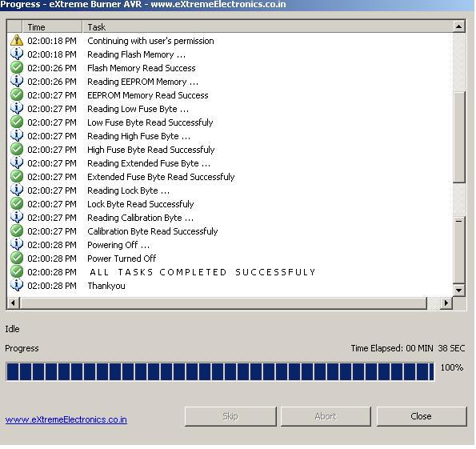476x449 pixels.
Task: Click the horizontal scrollbar right arrow
Action: click(446, 303)
